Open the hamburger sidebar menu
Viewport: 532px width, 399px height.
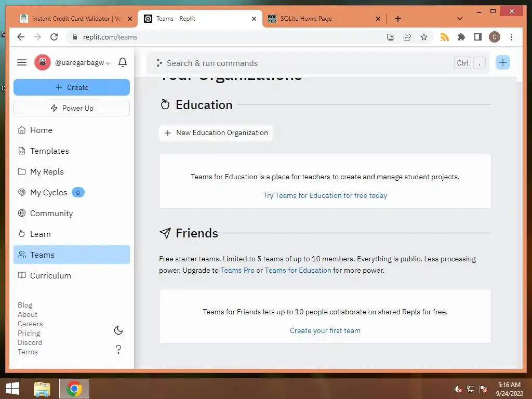(22, 62)
